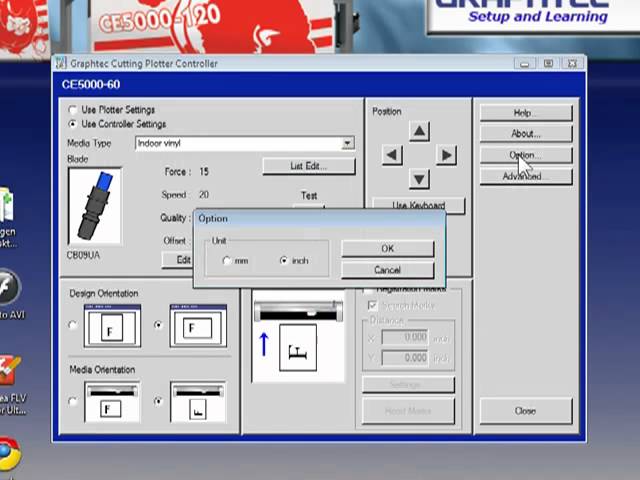Minimize the Graphtec controller window

(x=524, y=63)
